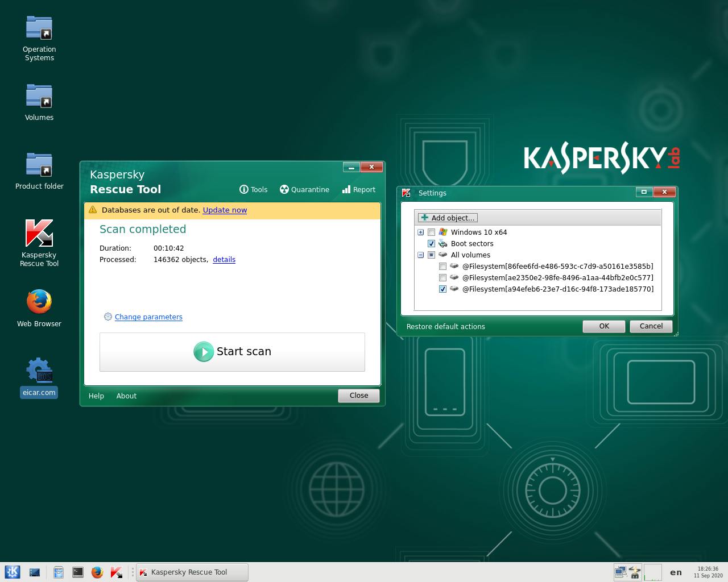Click the system clock in the taskbar

tap(708, 572)
